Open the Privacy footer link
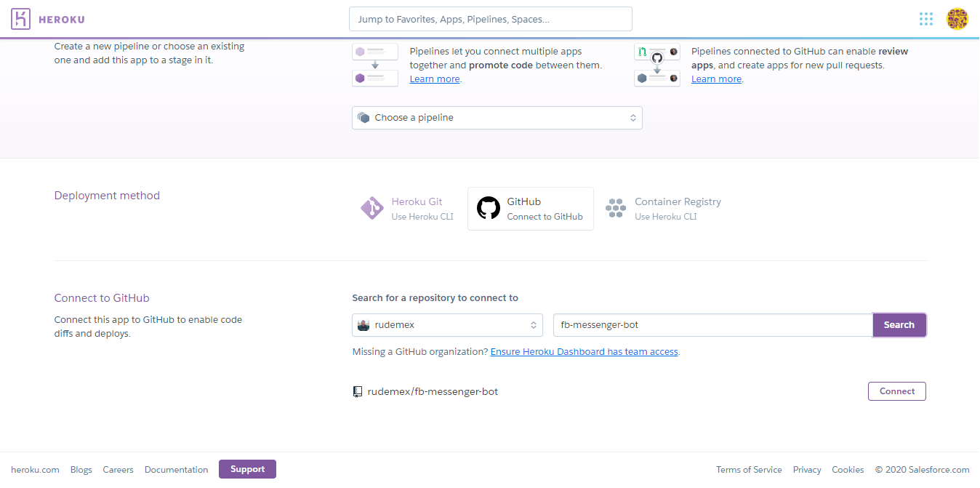Screen dimensions: 980x488 click(807, 470)
